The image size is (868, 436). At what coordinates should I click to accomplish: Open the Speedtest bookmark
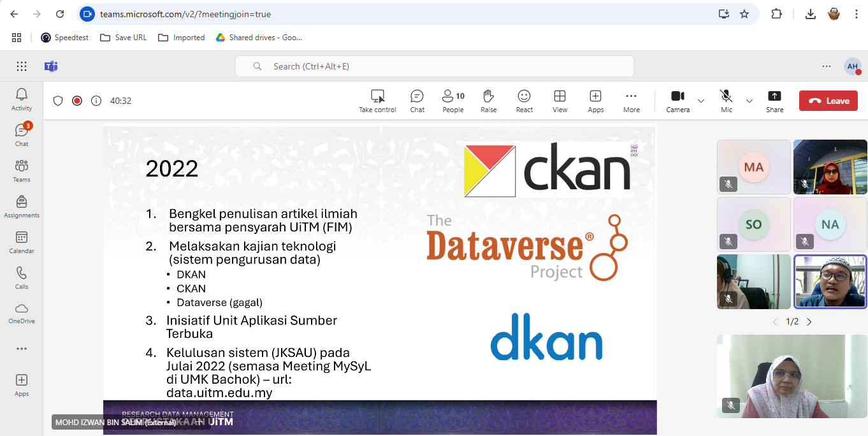pyautogui.click(x=66, y=38)
